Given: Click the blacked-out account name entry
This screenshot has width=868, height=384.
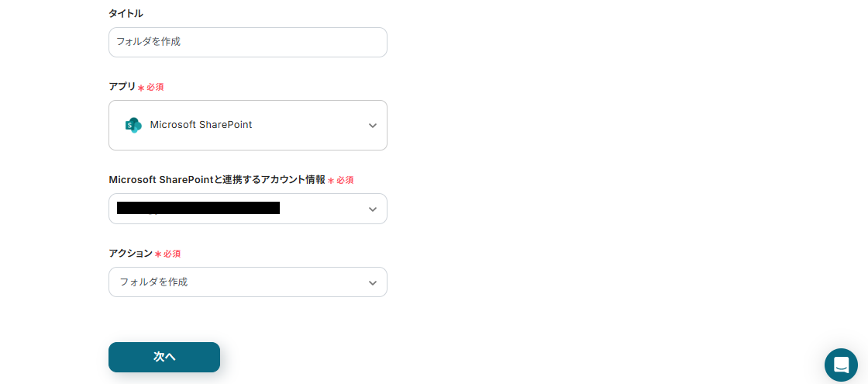Looking at the screenshot, I should [198, 208].
